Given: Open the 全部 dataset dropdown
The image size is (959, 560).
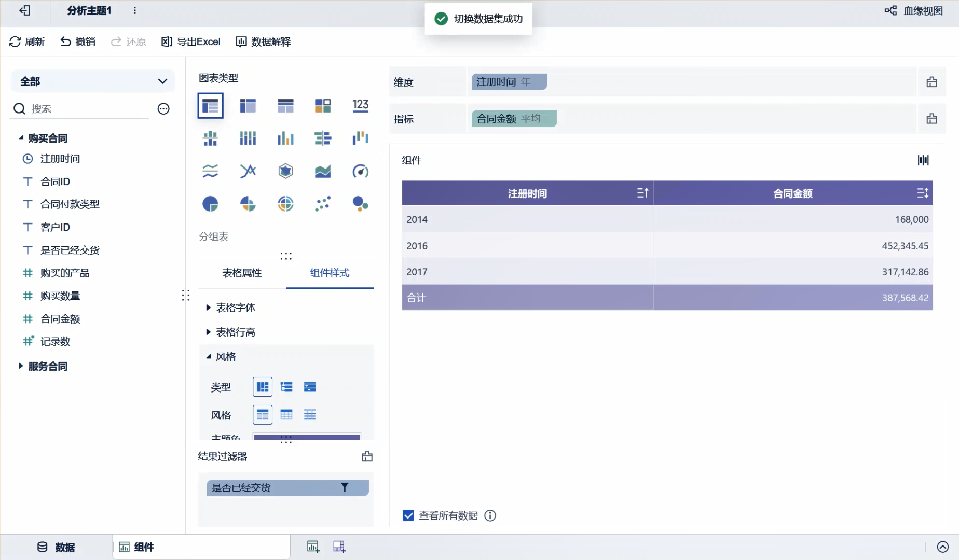Looking at the screenshot, I should pos(93,81).
